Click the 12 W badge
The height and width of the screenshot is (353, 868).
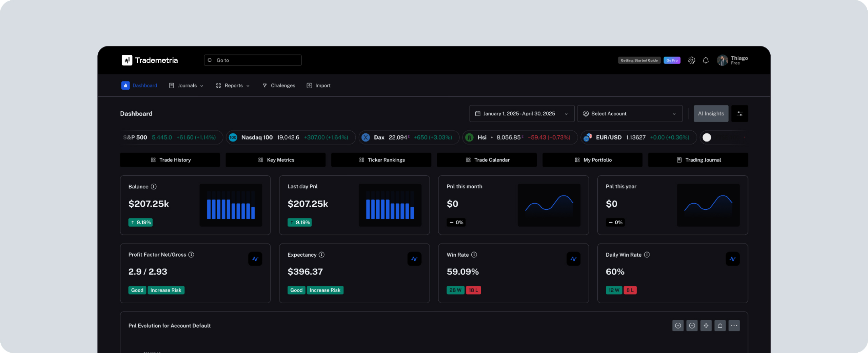[x=614, y=290]
